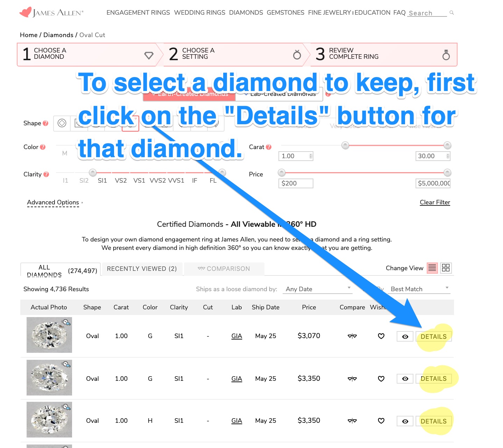
Task: Expand Advanced Options
Action: coord(53,202)
